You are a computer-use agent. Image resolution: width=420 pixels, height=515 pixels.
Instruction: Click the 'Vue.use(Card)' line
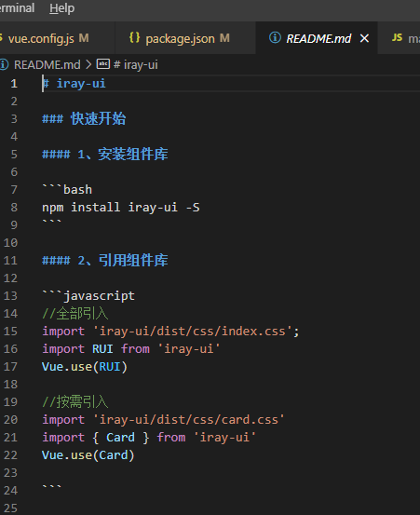[x=88, y=455]
